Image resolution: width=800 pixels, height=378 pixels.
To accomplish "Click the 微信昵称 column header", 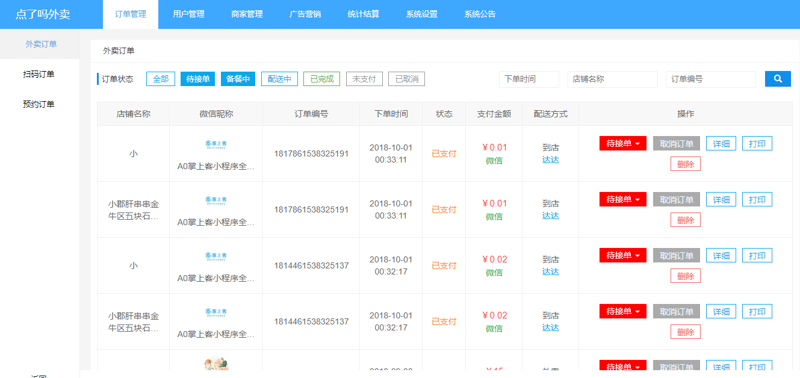I will (216, 114).
